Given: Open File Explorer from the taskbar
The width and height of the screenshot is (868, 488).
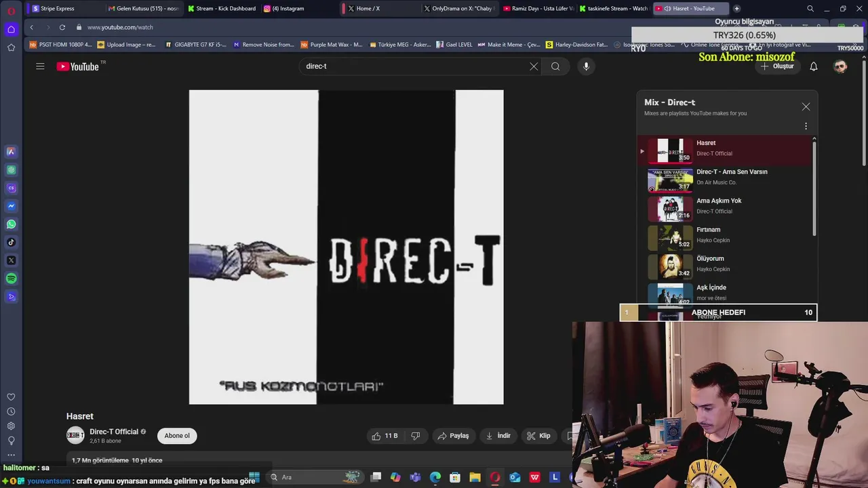Looking at the screenshot, I should (x=475, y=477).
